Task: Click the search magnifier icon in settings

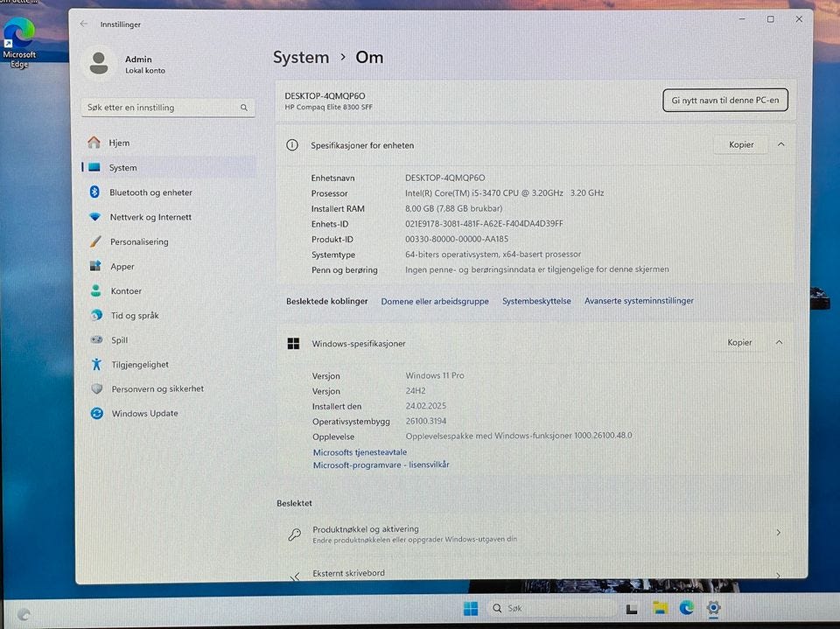Action: [244, 108]
